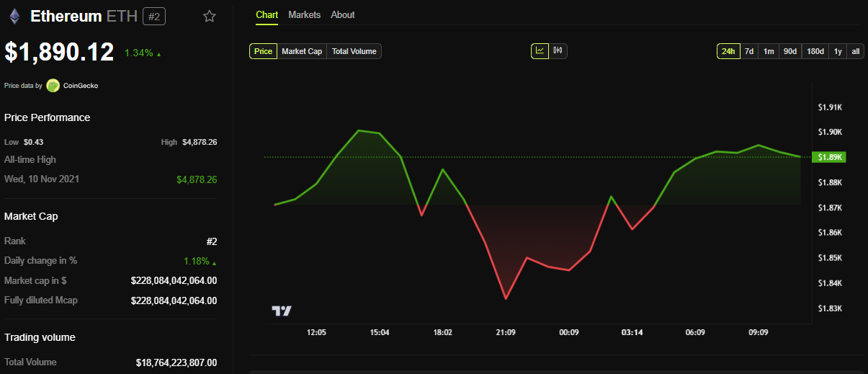This screenshot has height=374, width=868.
Task: Select the Total Volume chart mode
Action: point(354,51)
